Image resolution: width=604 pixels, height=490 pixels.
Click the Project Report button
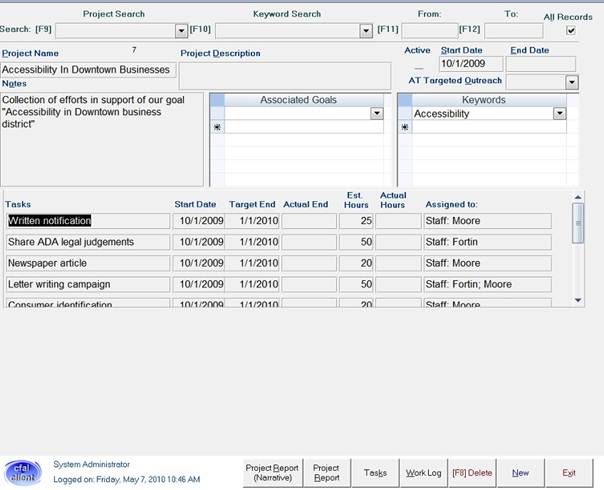(327, 473)
